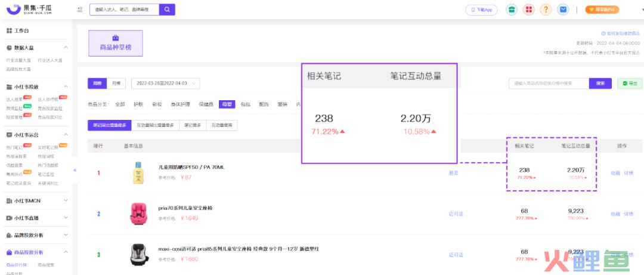Click the green 导出 export button
Image resolution: width=644 pixels, height=275 pixels.
pyautogui.click(x=630, y=84)
